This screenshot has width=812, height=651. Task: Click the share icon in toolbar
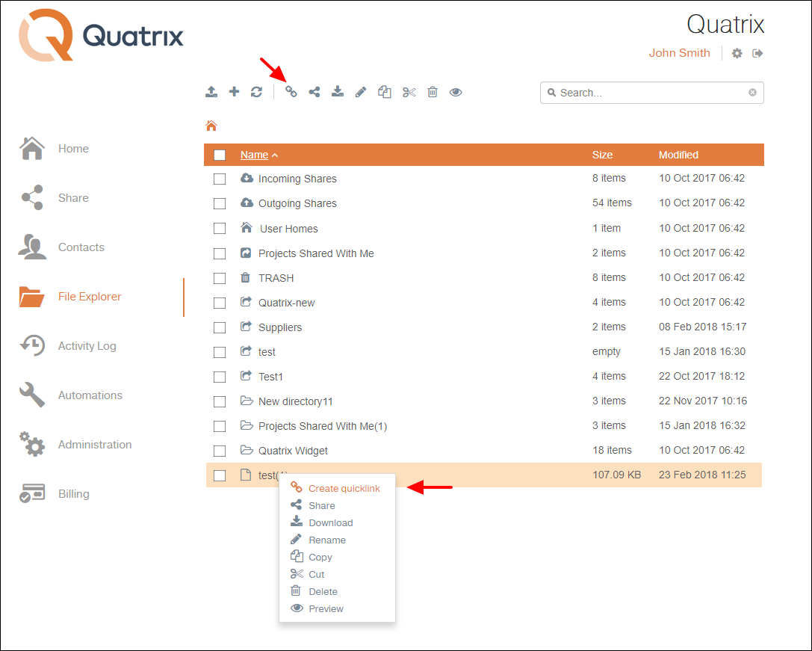coord(314,92)
